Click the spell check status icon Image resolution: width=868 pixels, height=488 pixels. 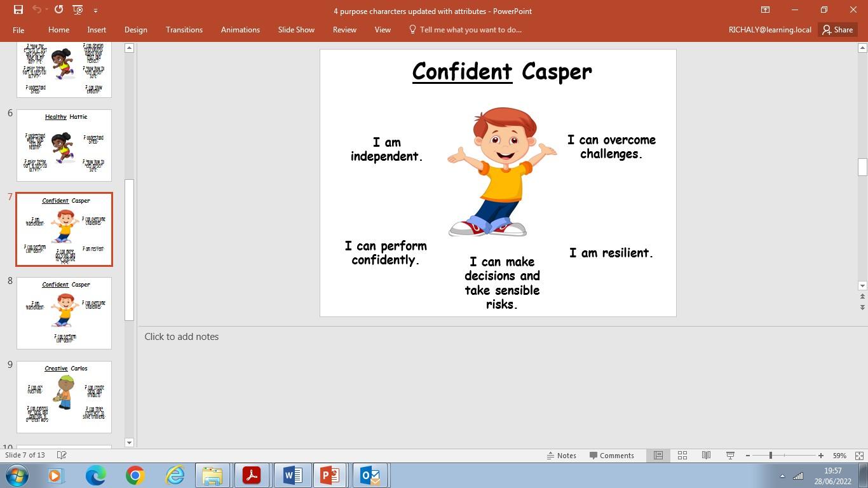(x=62, y=455)
